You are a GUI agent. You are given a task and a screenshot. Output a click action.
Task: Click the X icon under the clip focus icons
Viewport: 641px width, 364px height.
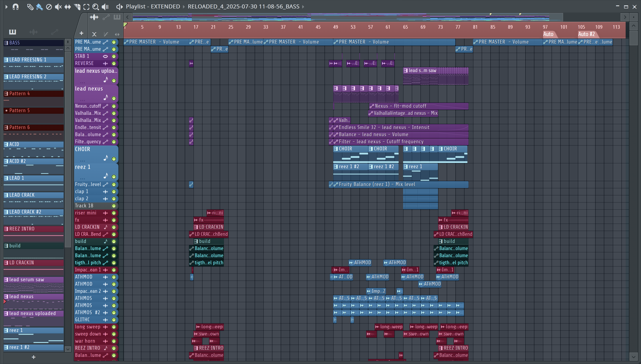coord(94,34)
